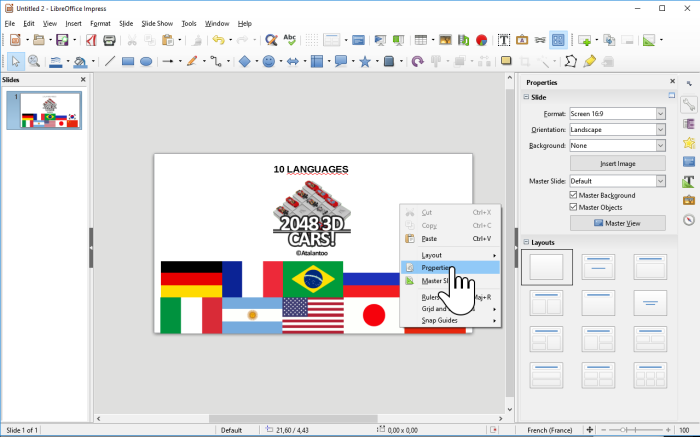Click the Undo arrow icon
This screenshot has height=437, width=700.
pos(218,40)
